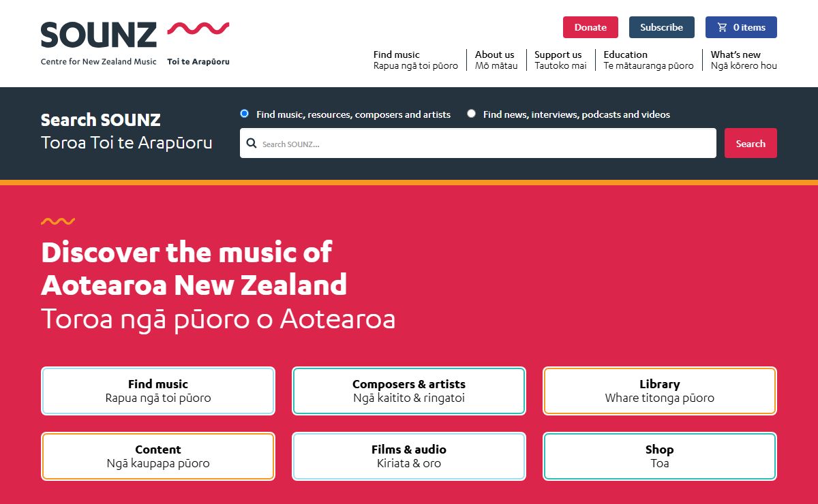Click the orange squiggle above the heading
This screenshot has width=818, height=504.
58,221
